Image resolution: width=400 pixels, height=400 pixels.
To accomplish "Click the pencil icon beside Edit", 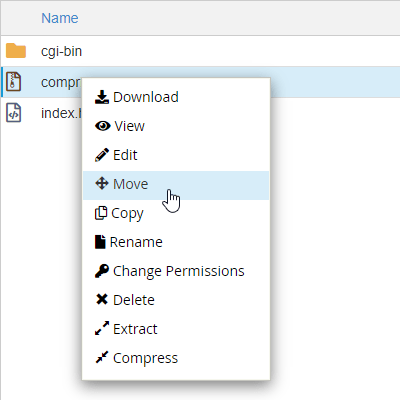I will click(x=102, y=155).
